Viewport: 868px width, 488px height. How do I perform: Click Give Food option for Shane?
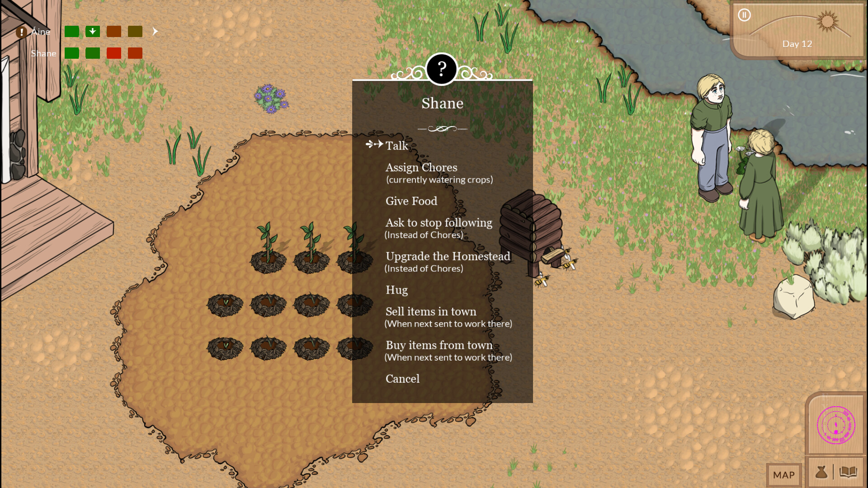point(411,200)
